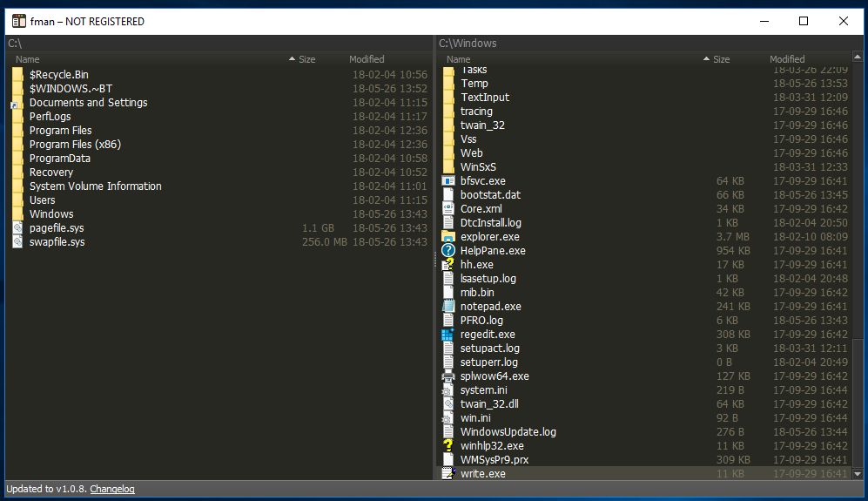This screenshot has height=501, width=868.
Task: Click the C:\ path bar of left pane
Action: [x=219, y=44]
